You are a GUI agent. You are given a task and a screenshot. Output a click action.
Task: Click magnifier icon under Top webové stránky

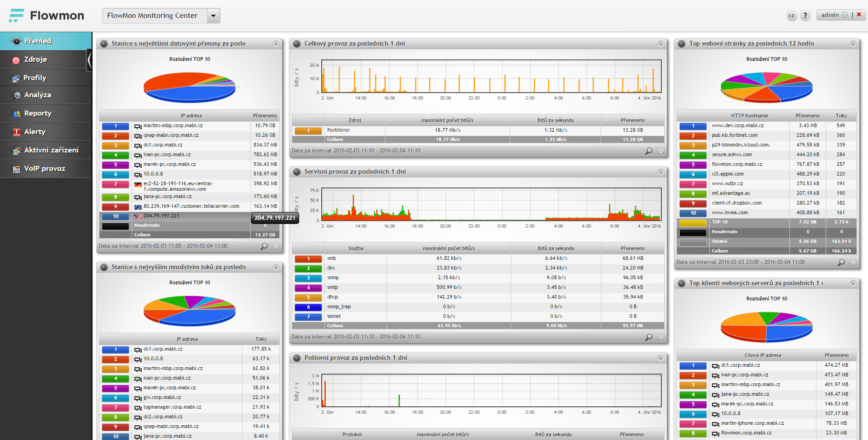tap(841, 263)
